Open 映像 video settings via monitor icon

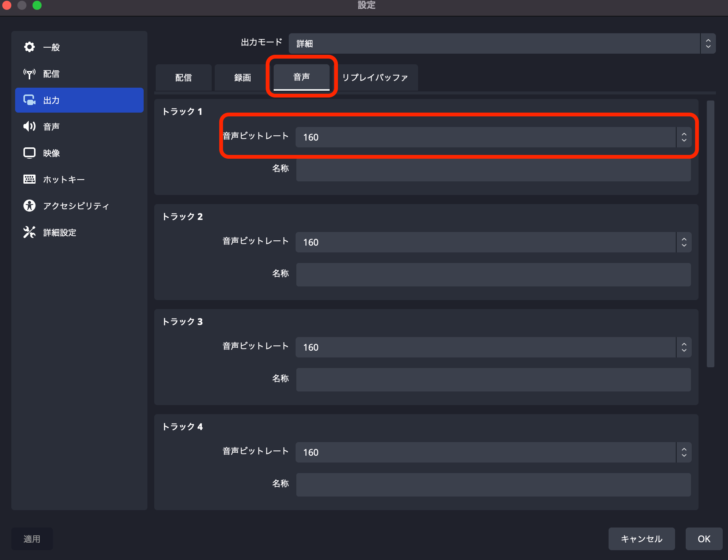tap(29, 153)
